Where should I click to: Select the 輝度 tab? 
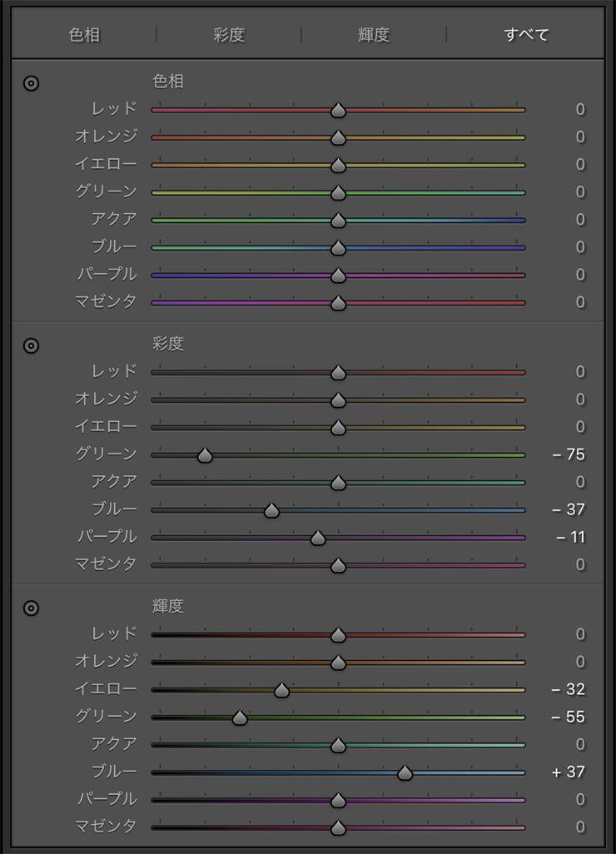point(374,35)
